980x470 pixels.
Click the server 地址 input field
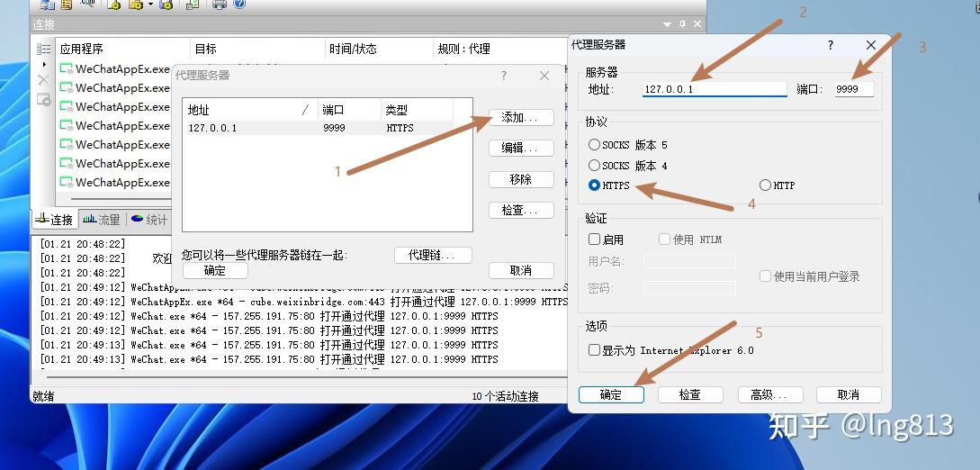715,89
